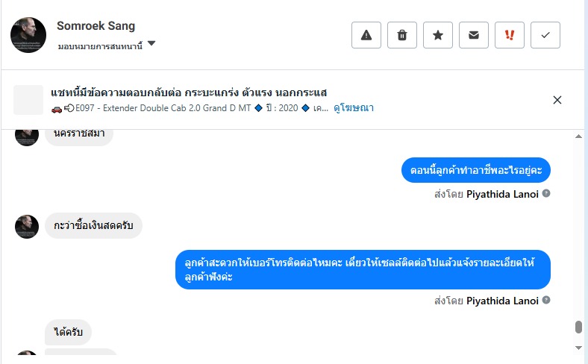Image resolution: width=588 pixels, height=364 pixels.
Task: Delete conversation using the trash icon
Action: [x=402, y=35]
